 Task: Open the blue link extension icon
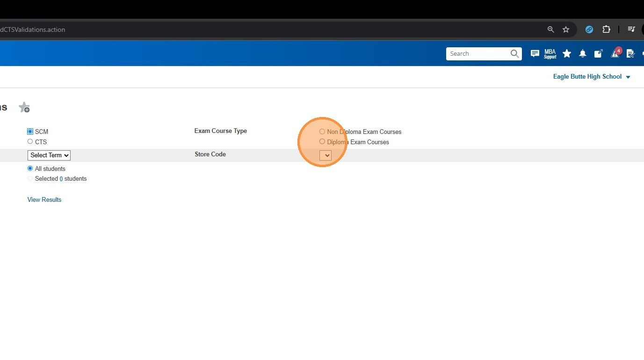point(589,29)
